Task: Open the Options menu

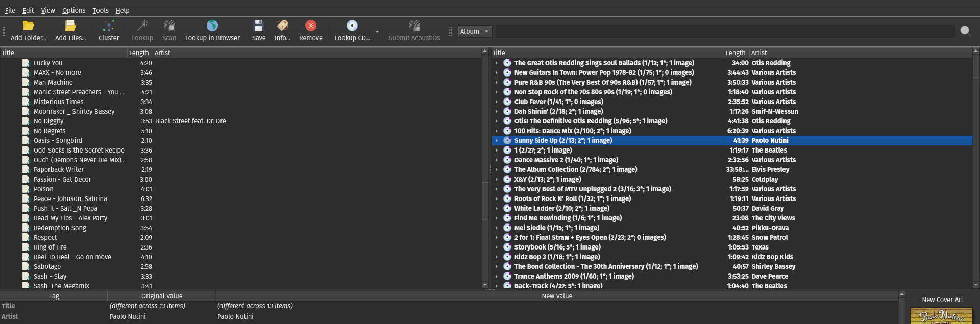Action: [x=74, y=10]
